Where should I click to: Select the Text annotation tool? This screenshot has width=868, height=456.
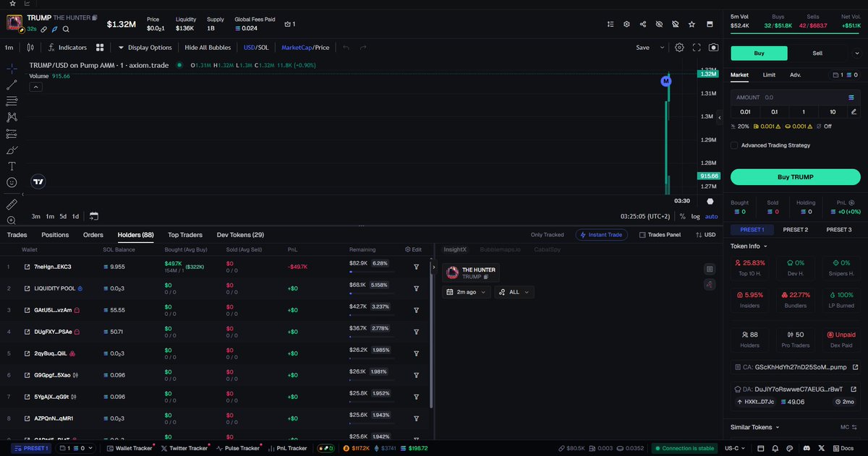pos(12,166)
